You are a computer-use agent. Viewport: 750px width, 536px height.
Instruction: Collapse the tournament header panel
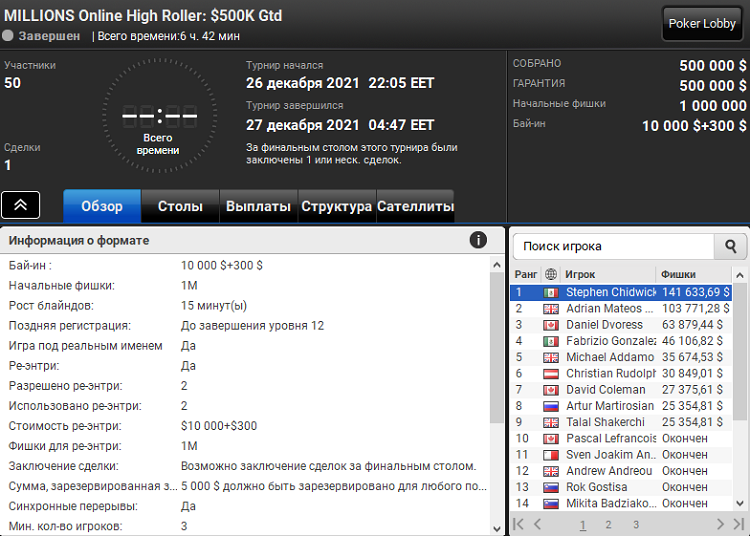click(x=21, y=205)
